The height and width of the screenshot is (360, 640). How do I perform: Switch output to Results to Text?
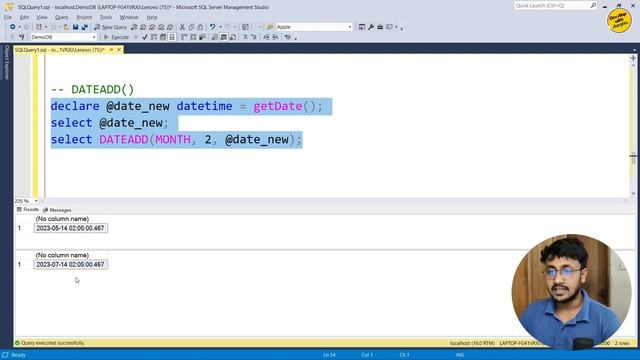(215, 37)
